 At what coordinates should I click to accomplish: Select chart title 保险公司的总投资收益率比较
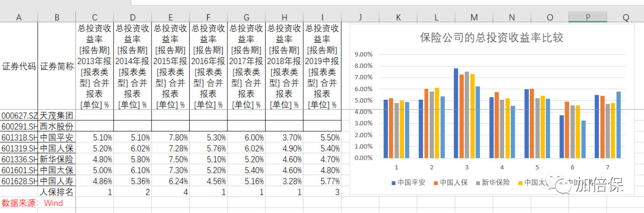(x=492, y=37)
